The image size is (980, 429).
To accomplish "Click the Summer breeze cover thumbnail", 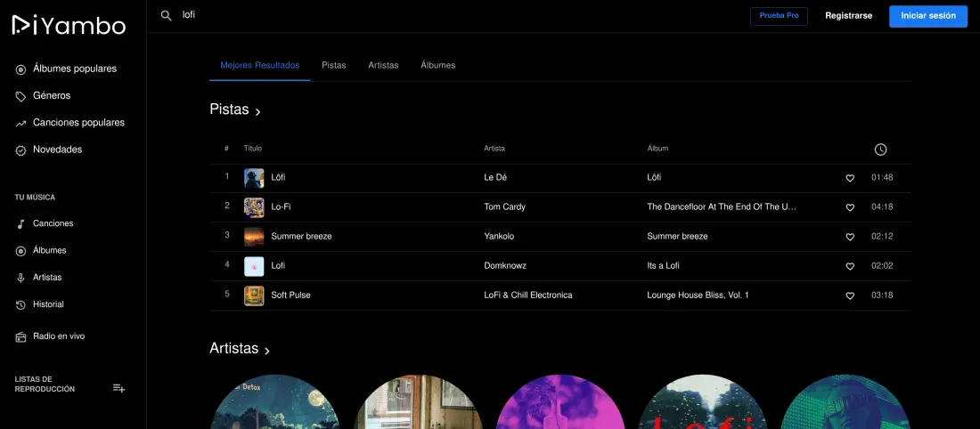I will click(x=254, y=237).
